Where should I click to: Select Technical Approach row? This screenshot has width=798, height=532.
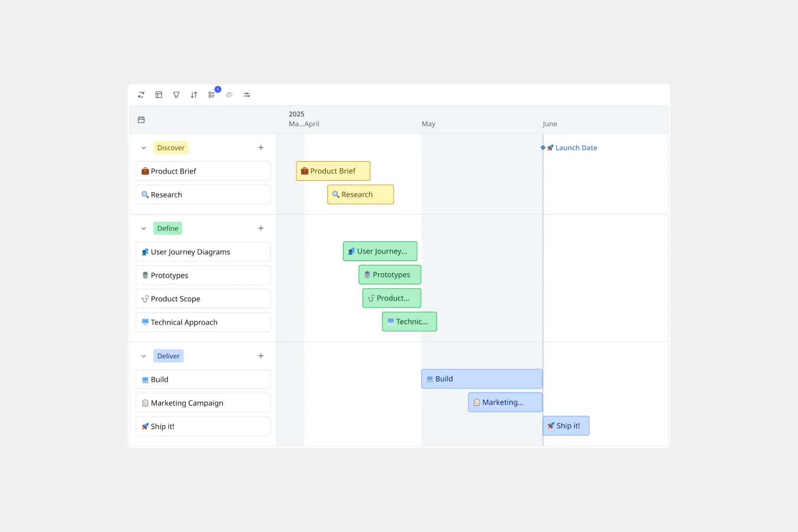(203, 322)
